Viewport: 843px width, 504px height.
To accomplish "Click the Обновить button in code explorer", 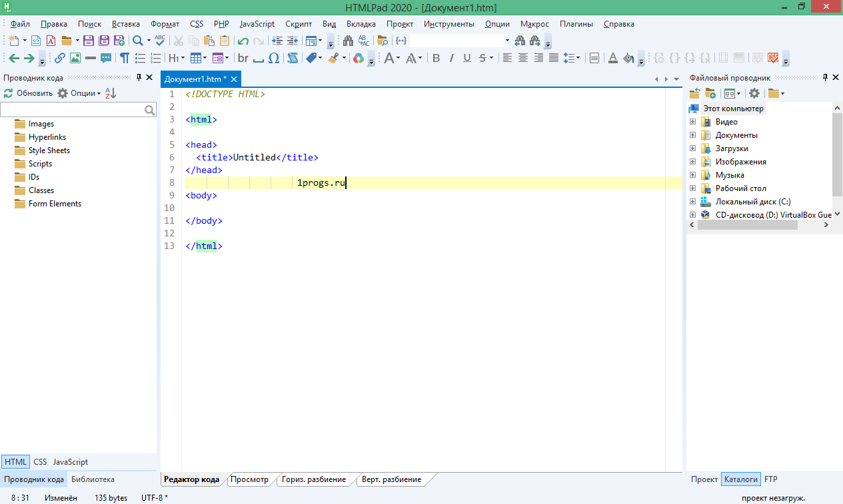I will (29, 93).
